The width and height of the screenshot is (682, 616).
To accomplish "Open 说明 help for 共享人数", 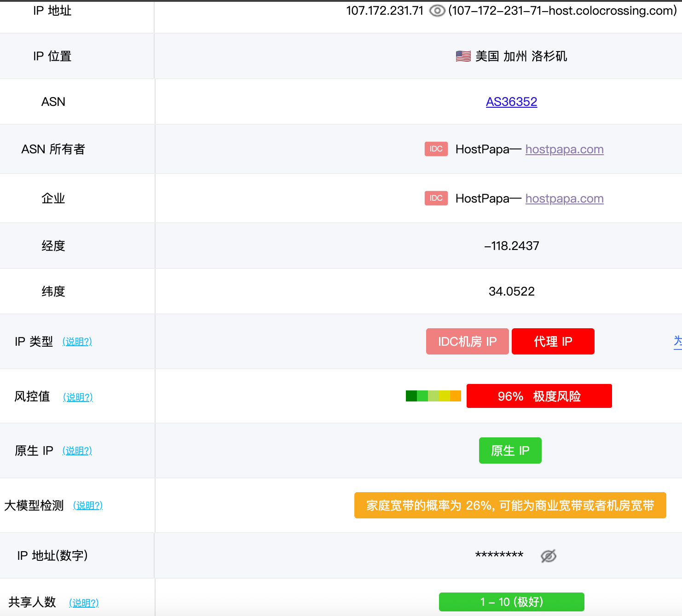I will 84,603.
